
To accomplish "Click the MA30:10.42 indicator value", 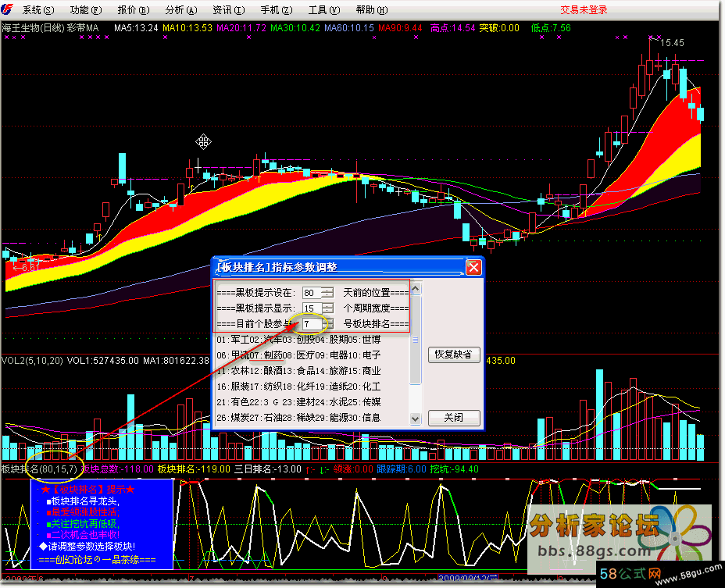I will click(295, 28).
